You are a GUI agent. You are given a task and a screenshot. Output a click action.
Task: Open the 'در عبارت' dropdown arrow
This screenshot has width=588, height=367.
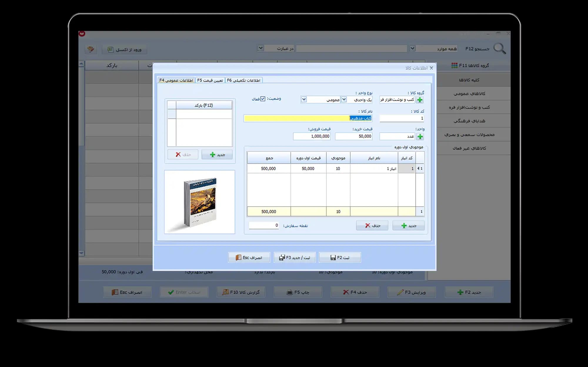[260, 48]
